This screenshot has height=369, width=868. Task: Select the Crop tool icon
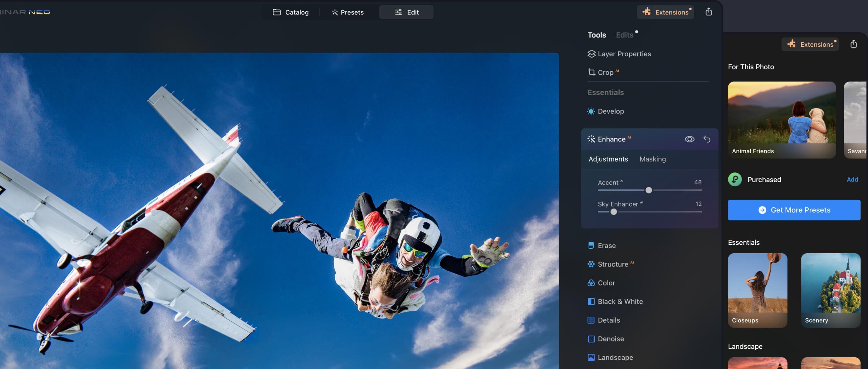[x=591, y=72]
